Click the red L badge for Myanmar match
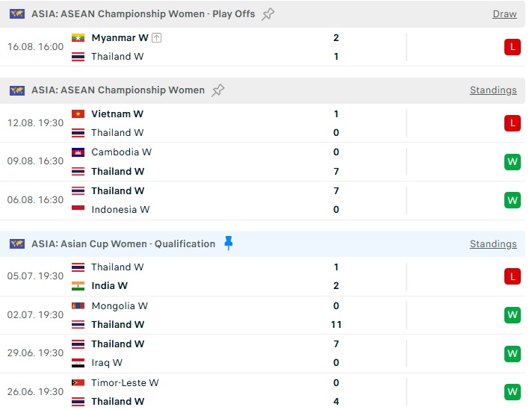Viewport: 532px width, 410px height. tap(513, 47)
